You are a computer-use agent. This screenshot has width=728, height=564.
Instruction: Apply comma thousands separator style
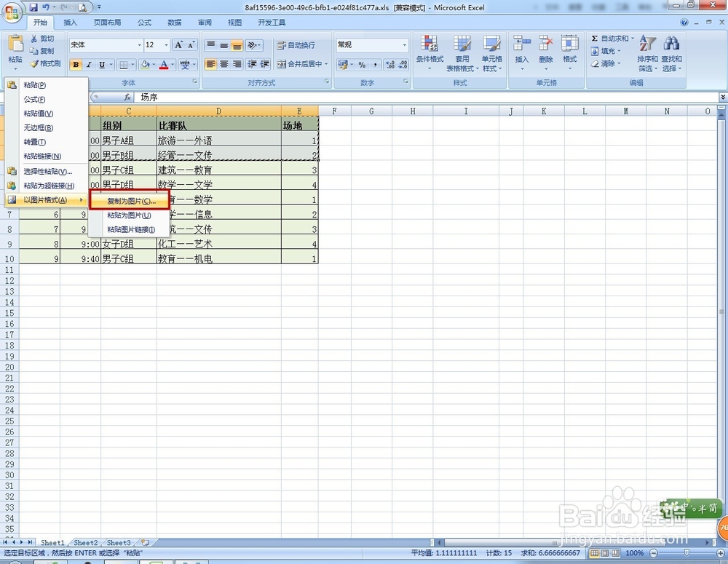[375, 65]
